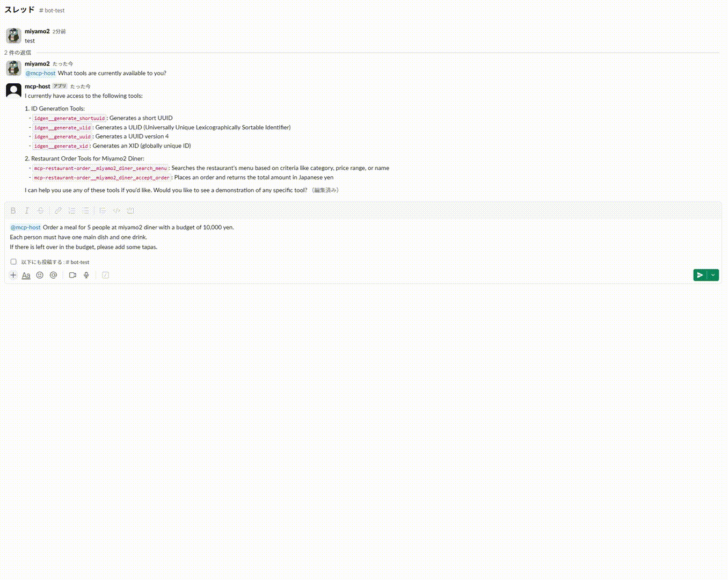The height and width of the screenshot is (580, 728).
Task: Open the emoji picker
Action: click(x=40, y=275)
